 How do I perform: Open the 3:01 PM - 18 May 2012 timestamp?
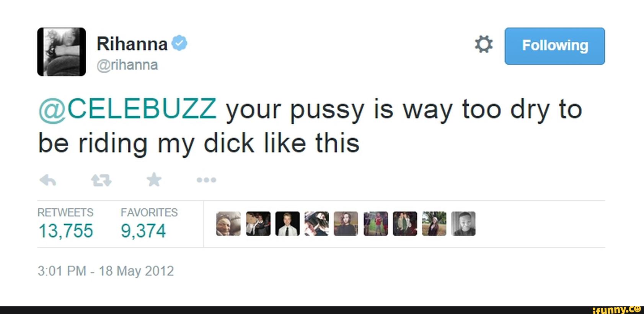[106, 271]
